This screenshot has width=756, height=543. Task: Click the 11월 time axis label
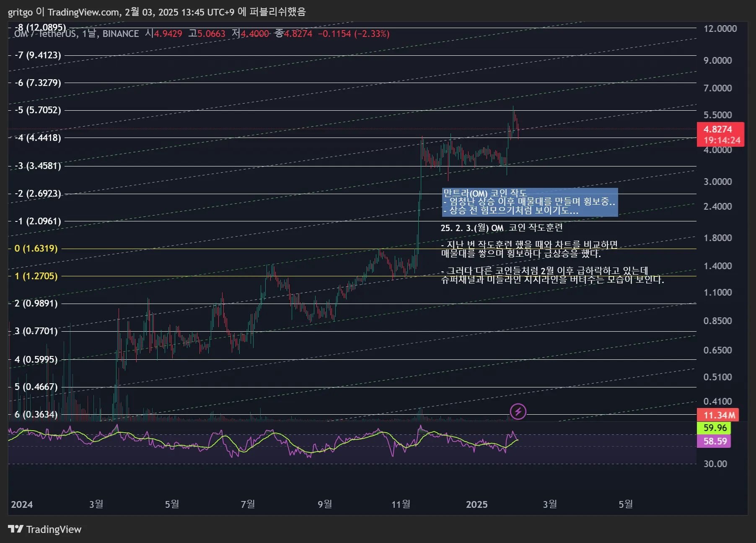pos(401,504)
